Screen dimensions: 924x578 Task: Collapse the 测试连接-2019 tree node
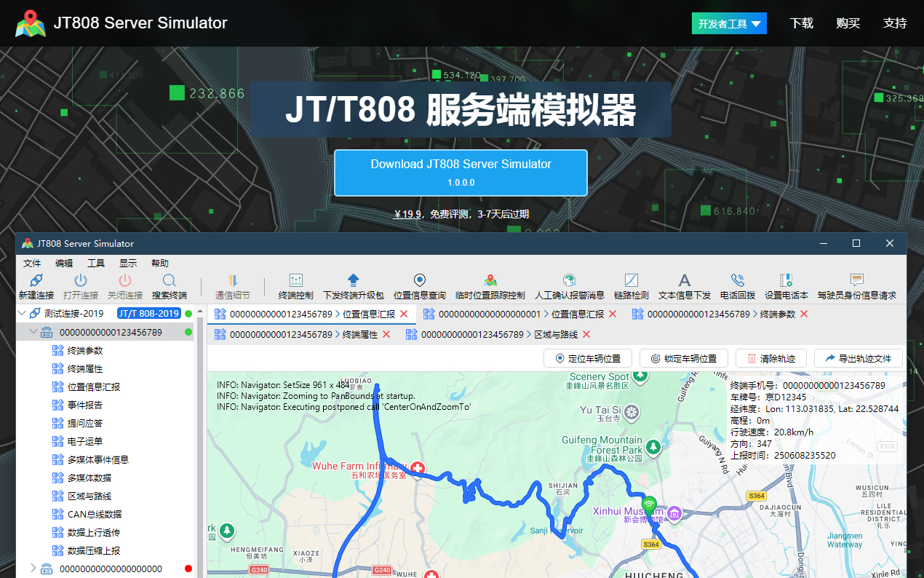coord(21,314)
